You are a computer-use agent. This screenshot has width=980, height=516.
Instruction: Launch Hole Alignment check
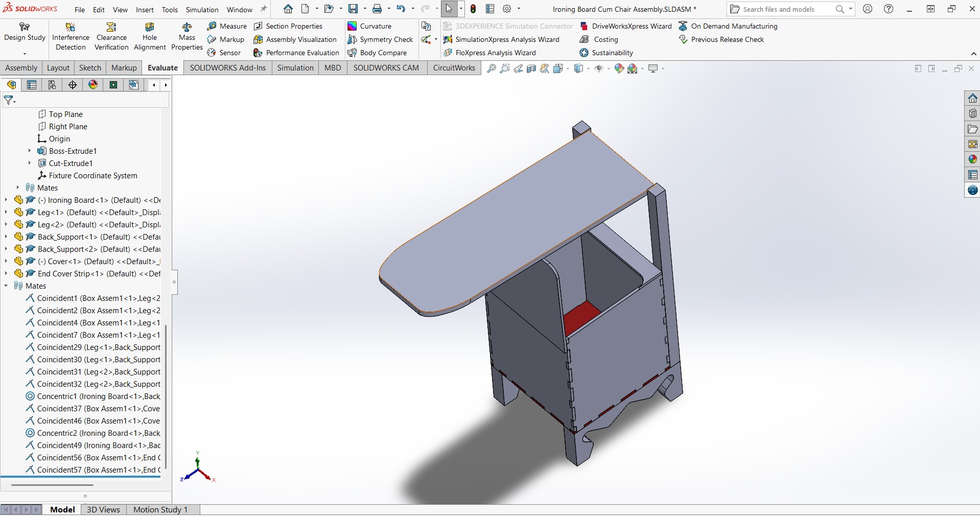point(150,37)
